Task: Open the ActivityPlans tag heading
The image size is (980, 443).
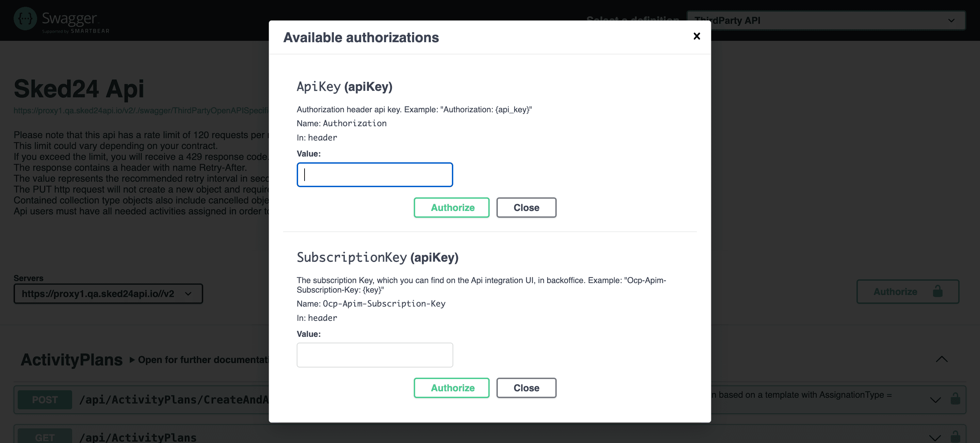Action: point(71,359)
